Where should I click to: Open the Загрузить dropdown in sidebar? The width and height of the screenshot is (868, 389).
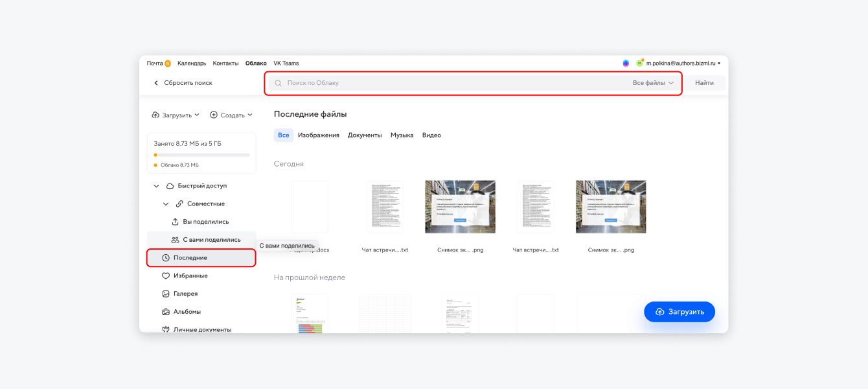(176, 115)
